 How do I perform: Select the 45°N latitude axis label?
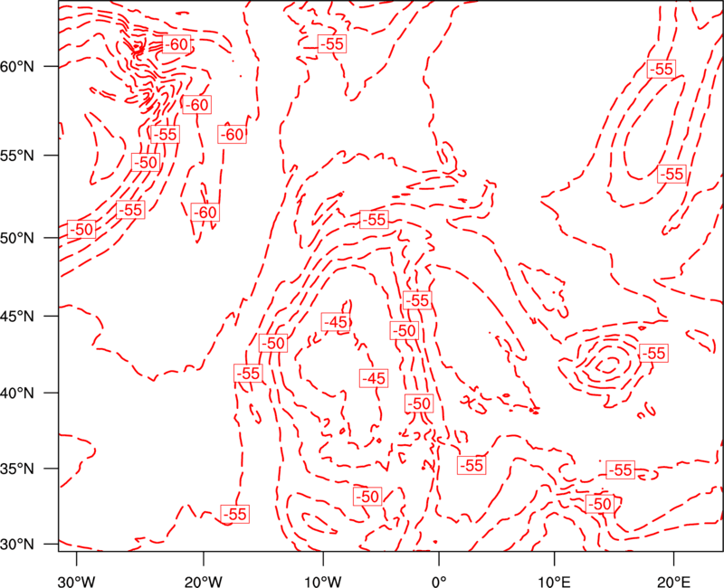[x=17, y=317]
